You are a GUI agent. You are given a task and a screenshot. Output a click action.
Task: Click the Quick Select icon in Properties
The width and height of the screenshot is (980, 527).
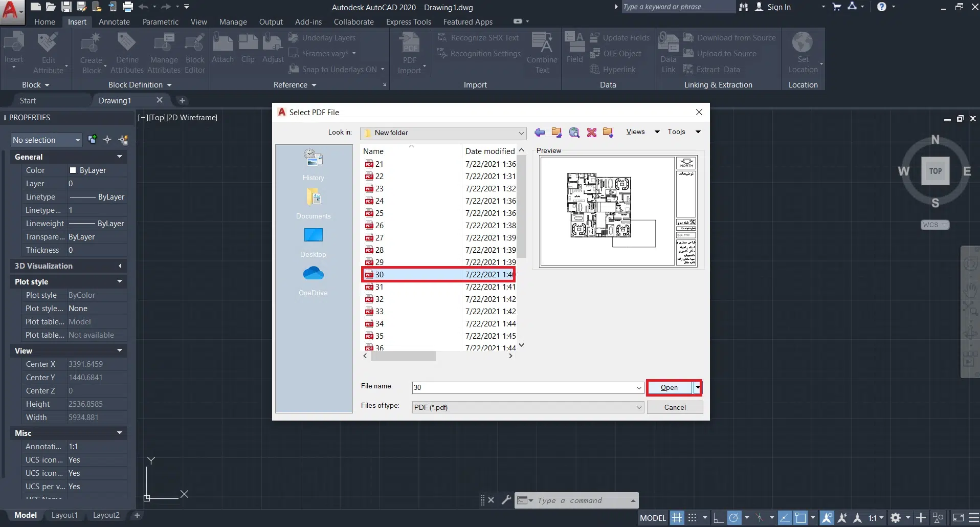[x=123, y=140]
